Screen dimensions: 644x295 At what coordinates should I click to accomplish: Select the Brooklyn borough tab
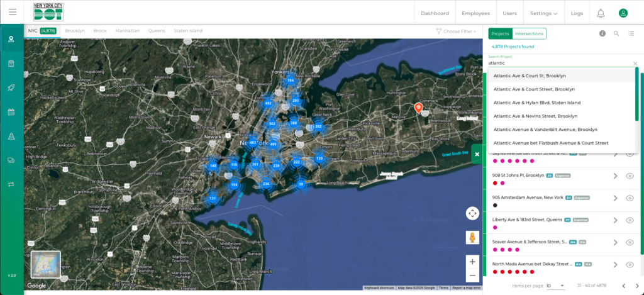(75, 30)
